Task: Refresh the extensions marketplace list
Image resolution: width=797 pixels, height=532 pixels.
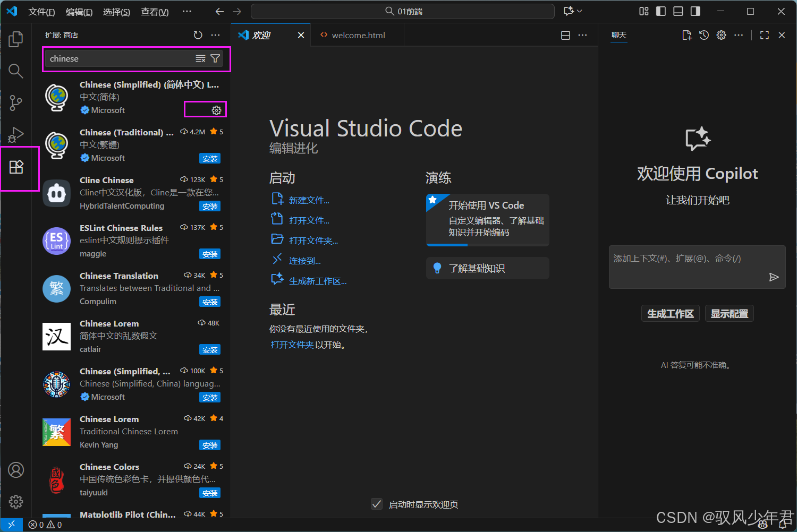Action: tap(198, 35)
